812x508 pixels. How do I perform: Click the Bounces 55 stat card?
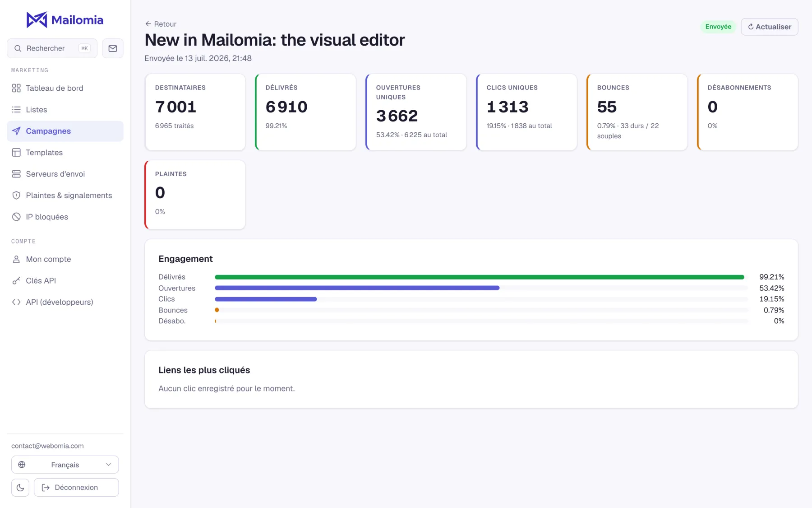[x=637, y=112]
